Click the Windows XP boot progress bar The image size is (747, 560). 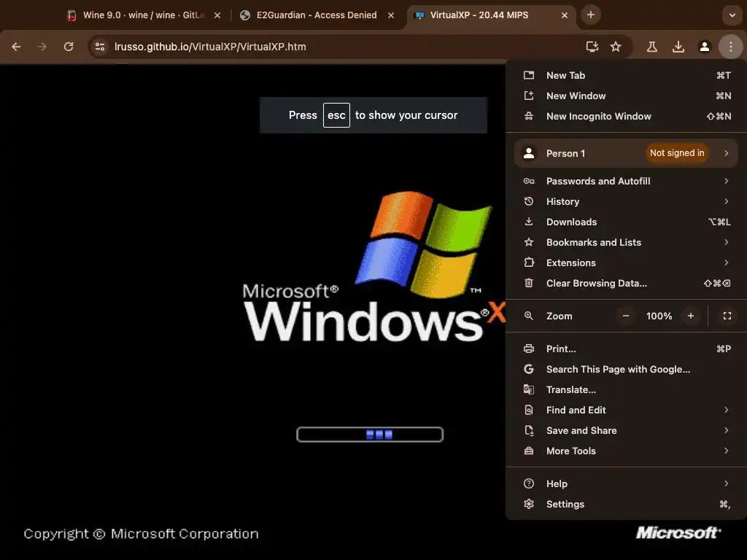coord(370,435)
